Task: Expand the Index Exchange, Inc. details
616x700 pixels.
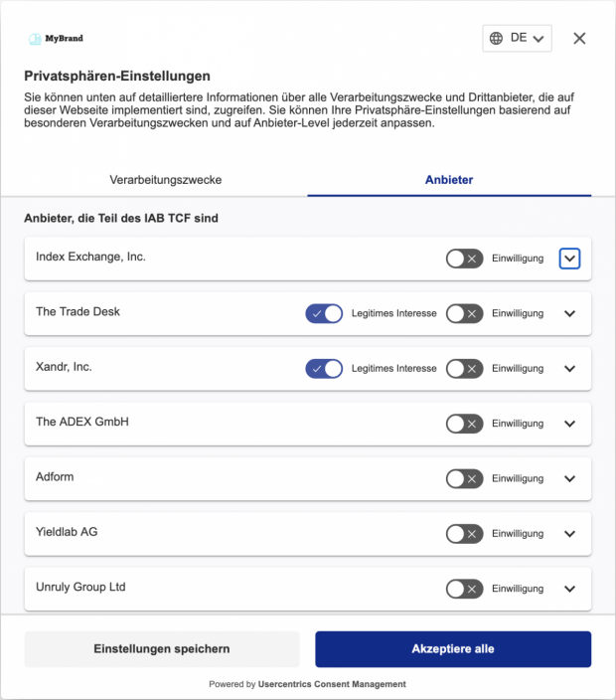Action: coord(569,259)
